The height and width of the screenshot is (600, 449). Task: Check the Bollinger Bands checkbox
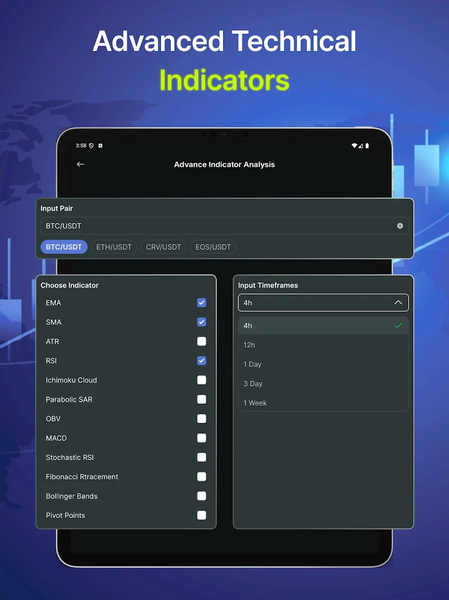coord(201,496)
